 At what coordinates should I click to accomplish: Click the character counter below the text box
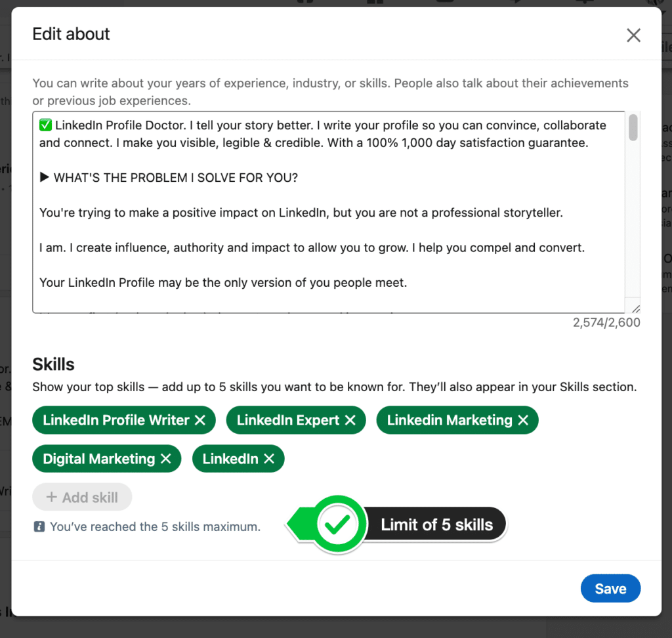[606, 322]
